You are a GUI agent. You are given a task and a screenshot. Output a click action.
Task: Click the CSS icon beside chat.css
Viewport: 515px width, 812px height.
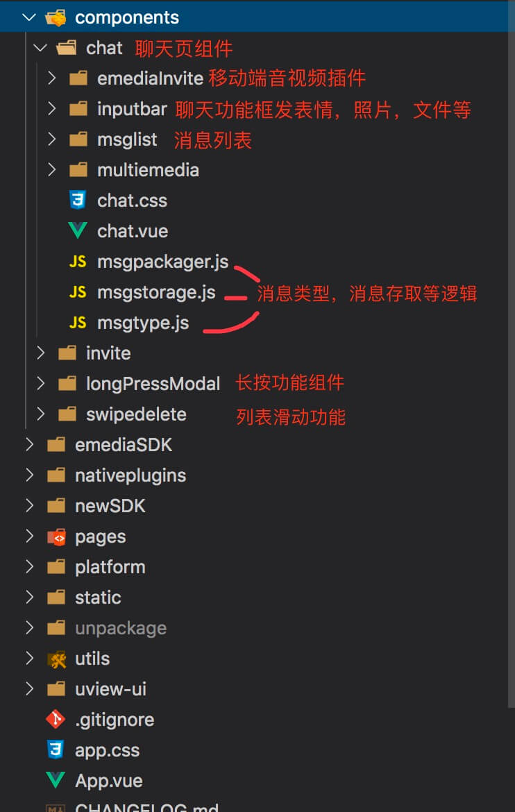pyautogui.click(x=78, y=201)
